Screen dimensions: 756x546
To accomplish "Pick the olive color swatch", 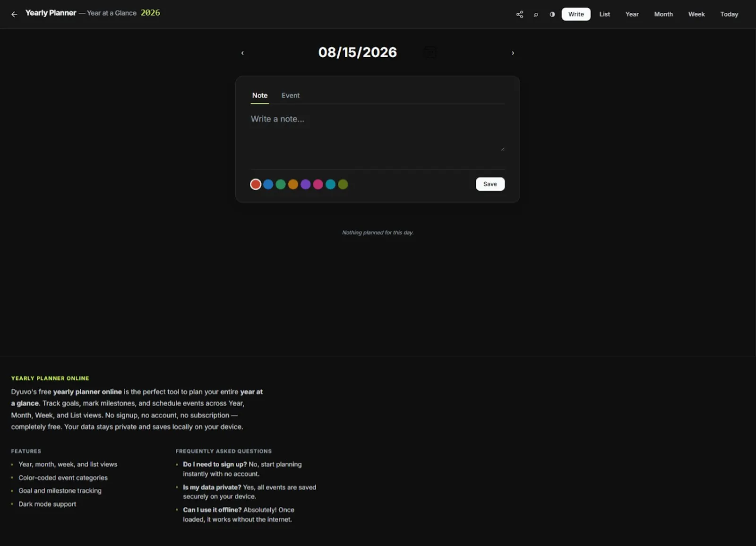I will point(343,184).
